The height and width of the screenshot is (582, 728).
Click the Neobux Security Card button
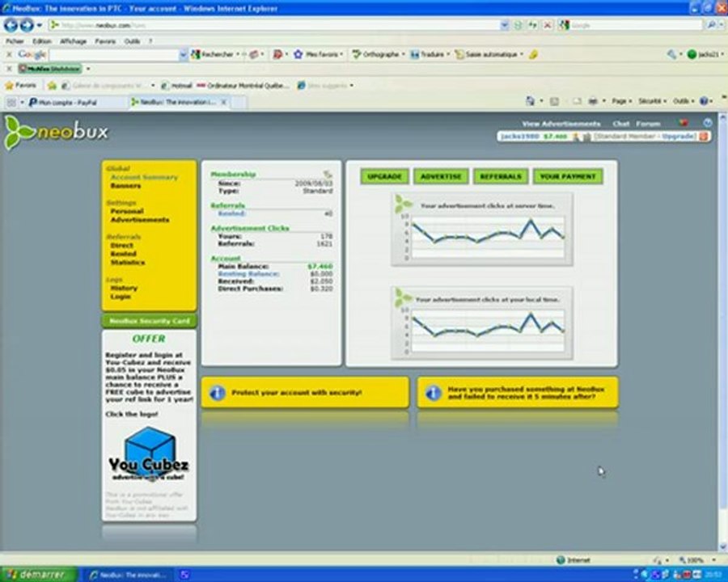149,321
